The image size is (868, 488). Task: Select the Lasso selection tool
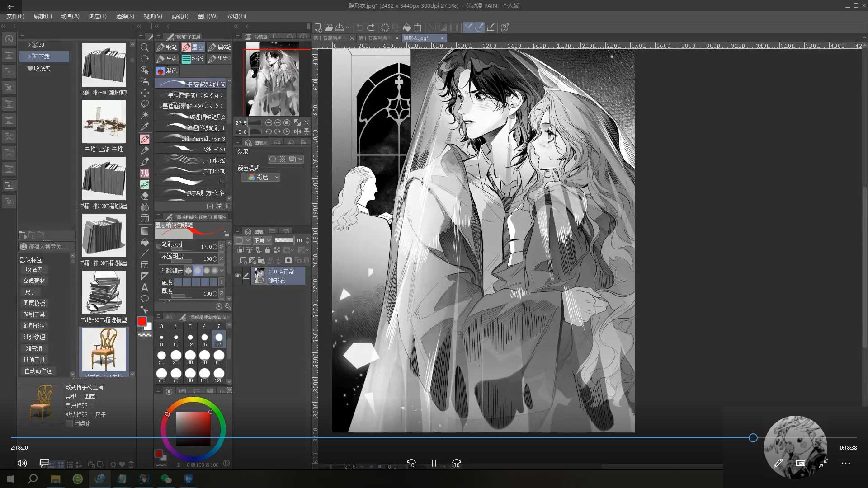(x=145, y=104)
